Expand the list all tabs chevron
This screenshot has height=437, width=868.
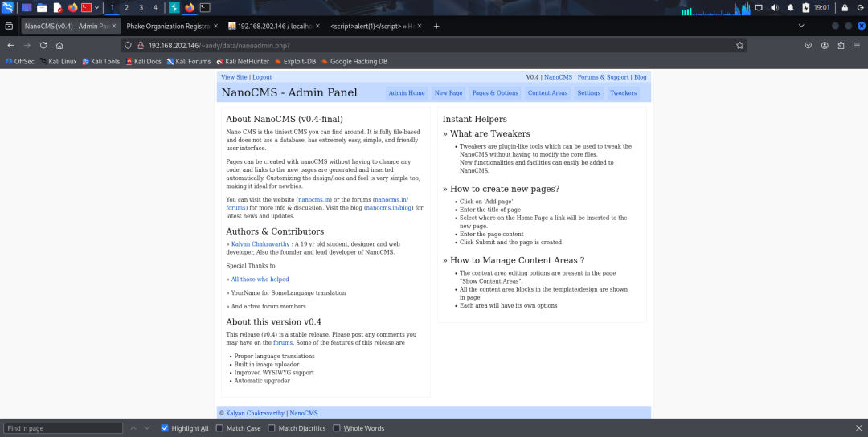(x=801, y=26)
